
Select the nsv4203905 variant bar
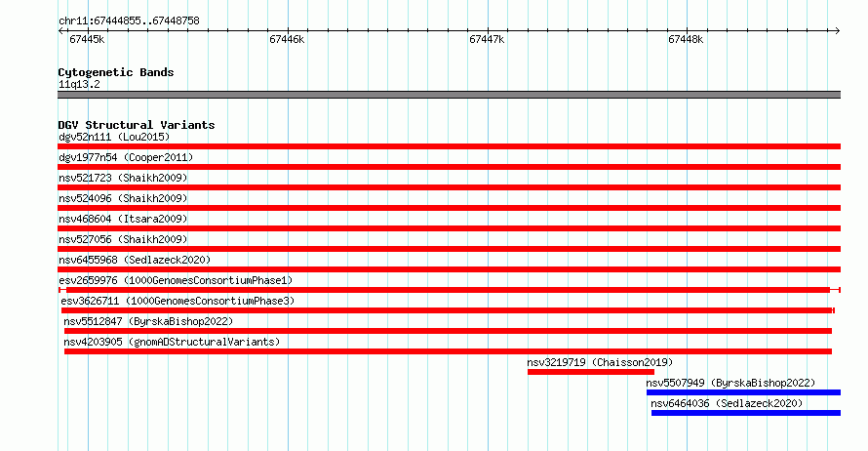coord(448,351)
